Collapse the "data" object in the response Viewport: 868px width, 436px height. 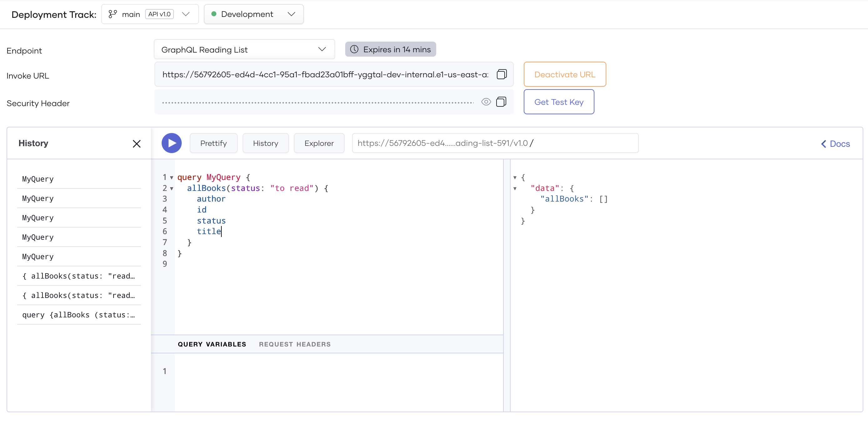pyautogui.click(x=515, y=188)
